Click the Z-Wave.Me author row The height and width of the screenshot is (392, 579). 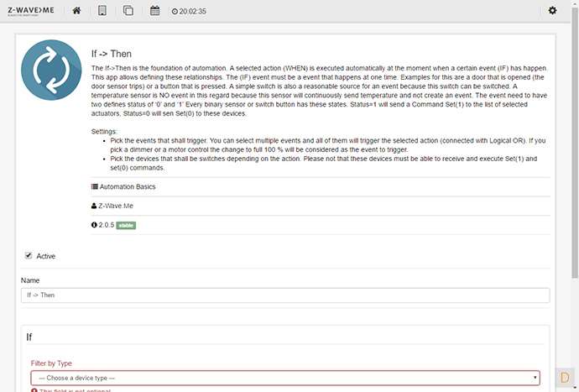pos(321,206)
